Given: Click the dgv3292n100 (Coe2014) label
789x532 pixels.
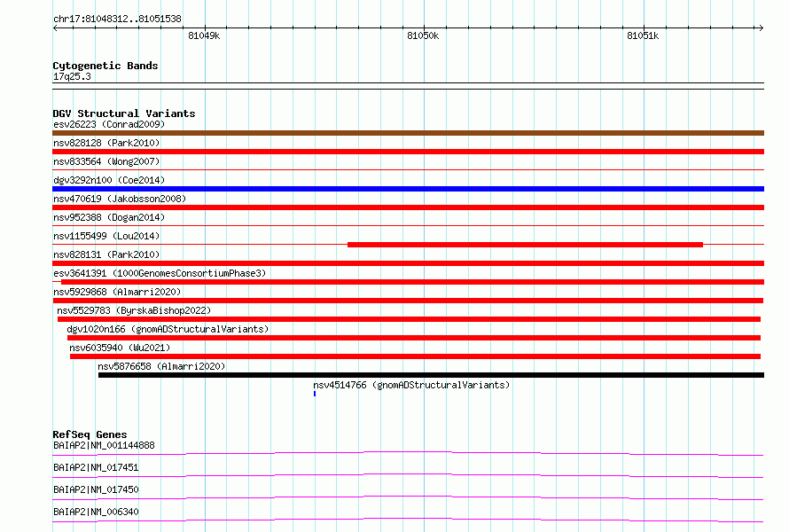Looking at the screenshot, I should [109, 180].
